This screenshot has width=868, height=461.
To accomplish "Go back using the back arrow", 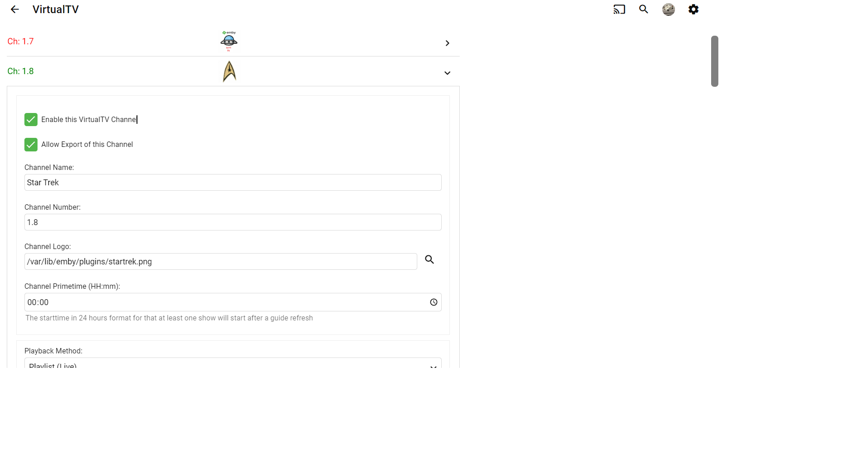I will (15, 9).
